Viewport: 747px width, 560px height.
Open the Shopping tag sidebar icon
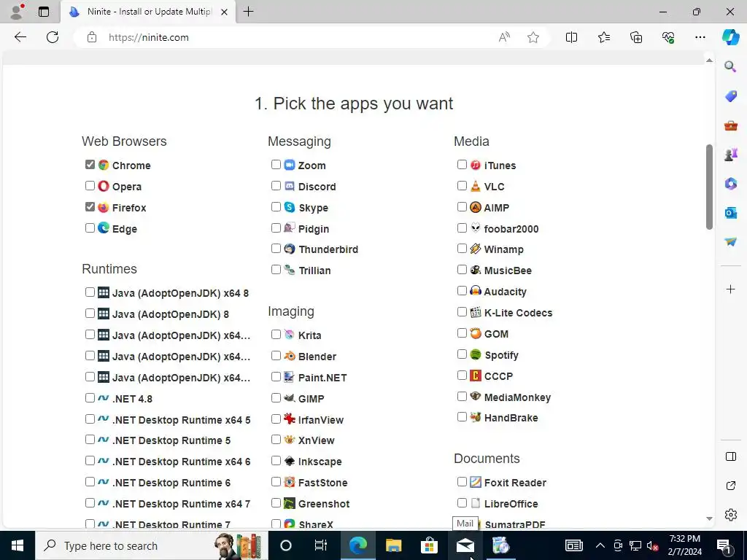pos(730,96)
